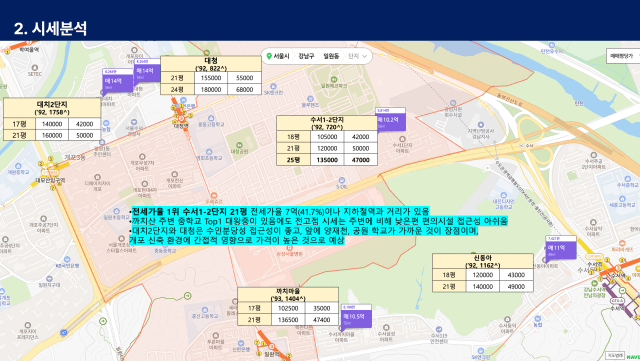640x361 pixels.
Task: Click the 지도범례 button at map corner
Action: coord(616,356)
